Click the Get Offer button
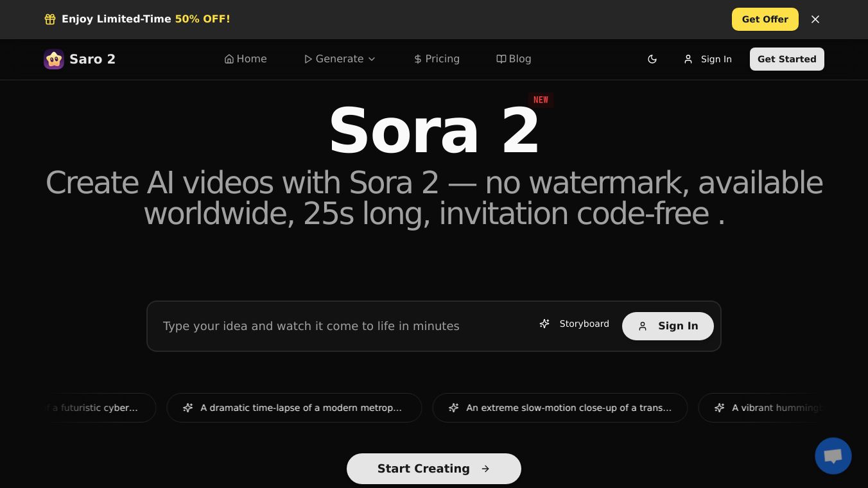The image size is (868, 488). point(765,19)
